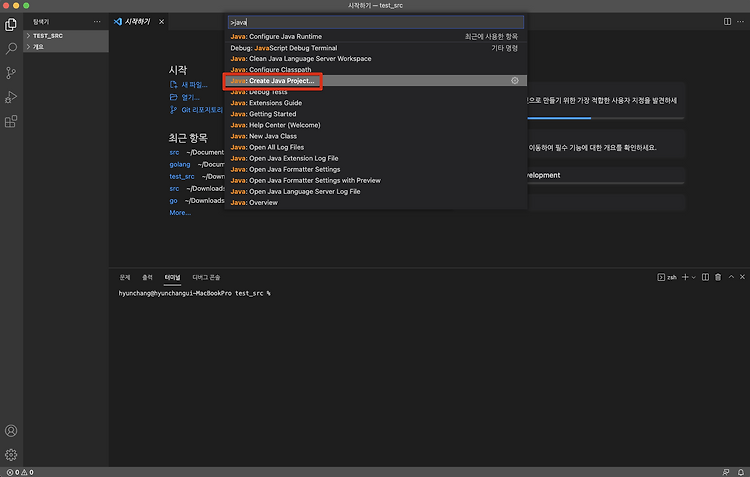
Task: Click the 열기... link
Action: [190, 97]
